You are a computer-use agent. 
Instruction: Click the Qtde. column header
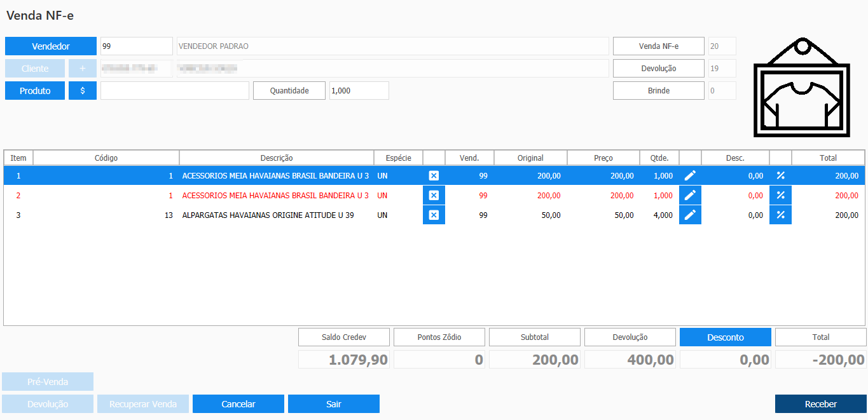point(659,158)
